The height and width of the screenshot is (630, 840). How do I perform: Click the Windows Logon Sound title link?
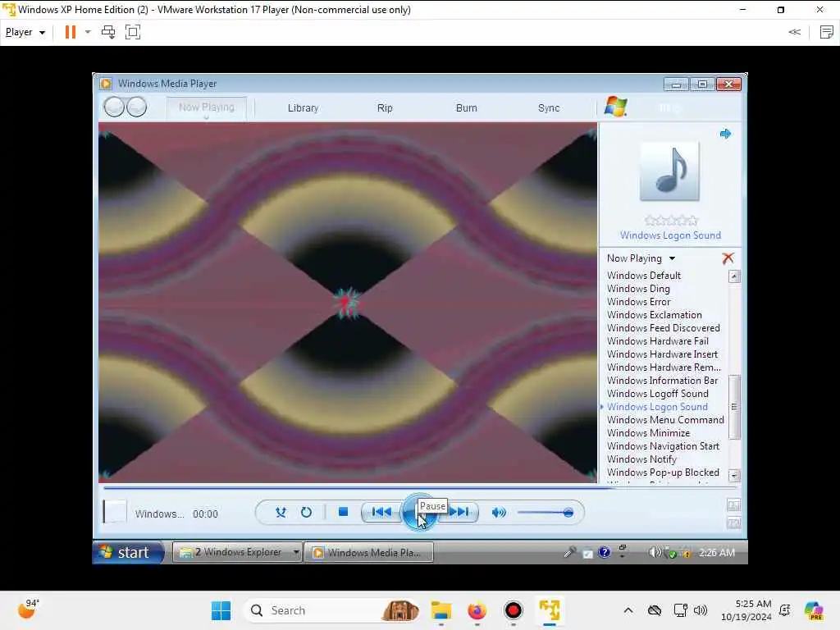tap(670, 235)
